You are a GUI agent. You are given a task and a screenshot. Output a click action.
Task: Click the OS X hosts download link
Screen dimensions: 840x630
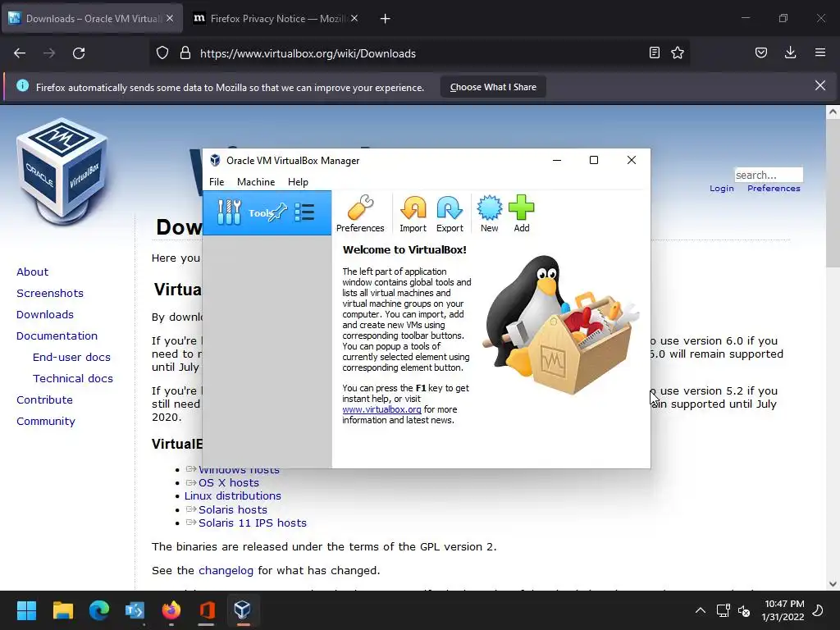click(229, 482)
